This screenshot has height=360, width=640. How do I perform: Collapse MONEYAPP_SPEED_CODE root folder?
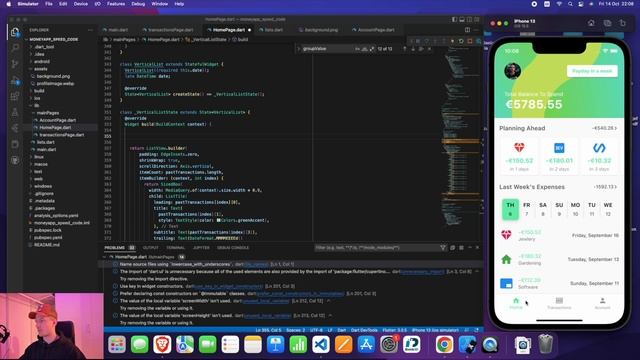(x=53, y=40)
